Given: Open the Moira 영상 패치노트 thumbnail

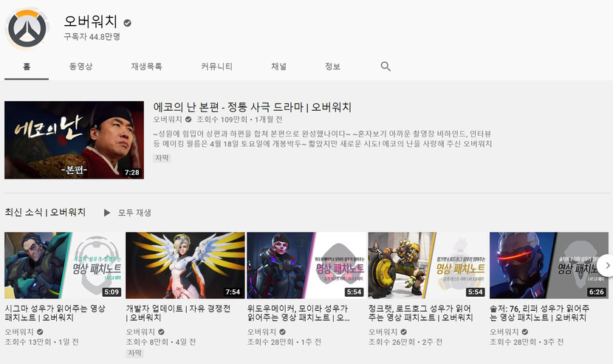Looking at the screenshot, I should [306, 266].
